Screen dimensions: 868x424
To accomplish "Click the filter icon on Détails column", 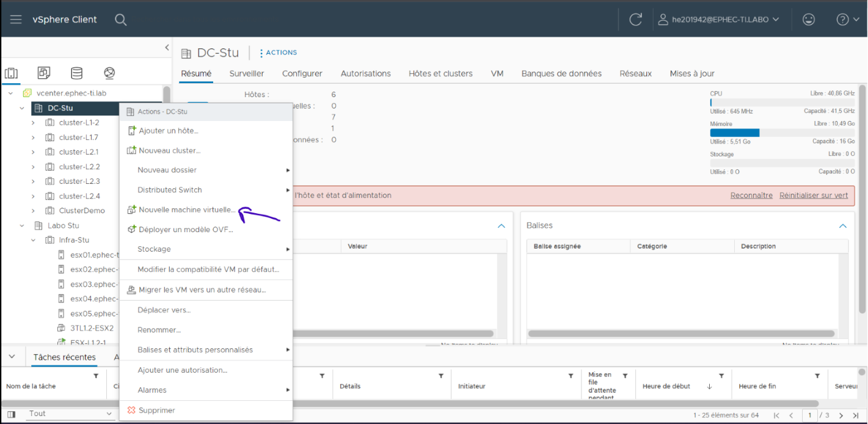I will coord(441,376).
